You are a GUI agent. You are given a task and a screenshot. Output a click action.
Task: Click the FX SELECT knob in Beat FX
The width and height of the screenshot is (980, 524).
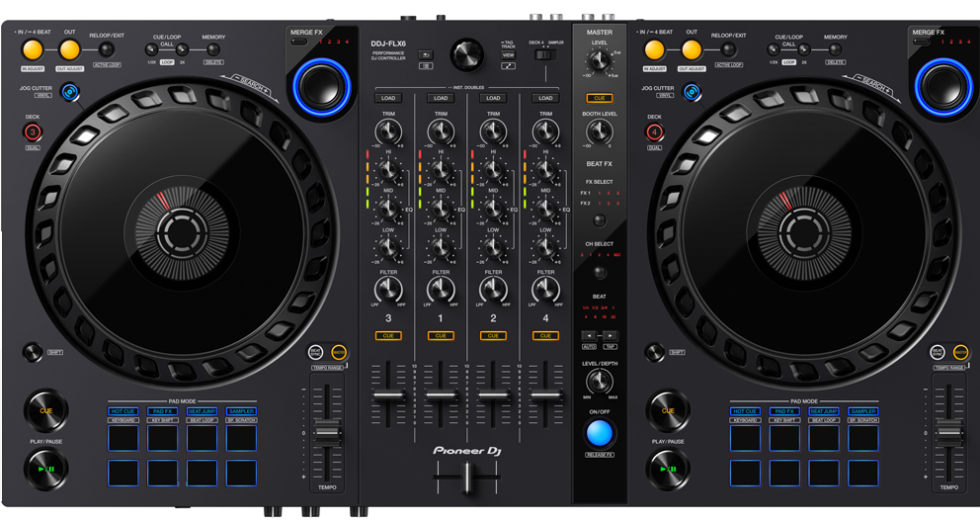coord(600,220)
